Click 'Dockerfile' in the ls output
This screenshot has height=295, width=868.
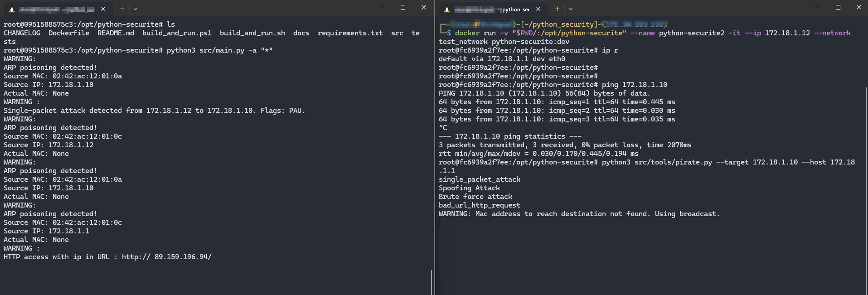point(69,33)
